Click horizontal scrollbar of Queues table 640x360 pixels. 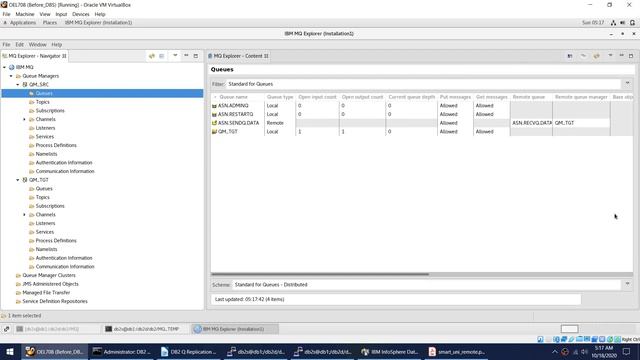320,274
